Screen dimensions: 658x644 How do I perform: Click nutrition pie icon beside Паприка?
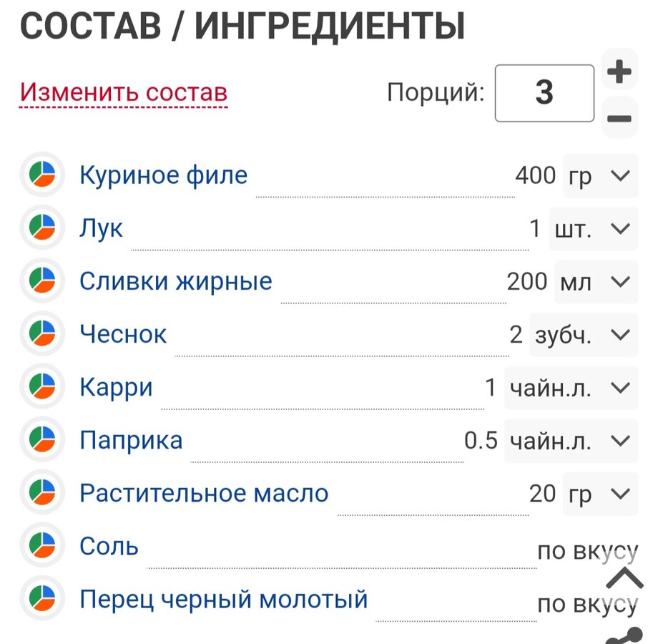point(42,440)
